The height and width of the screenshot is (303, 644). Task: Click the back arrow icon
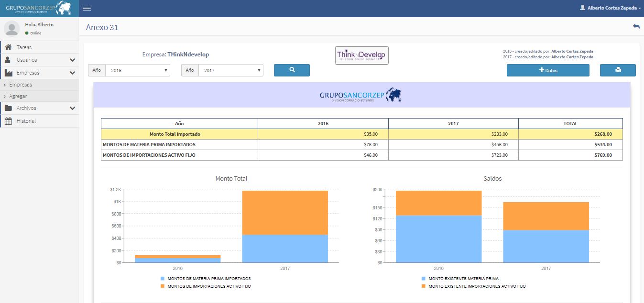tap(636, 27)
